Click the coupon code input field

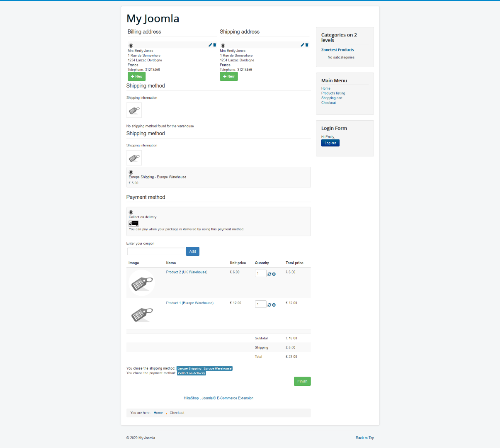(x=156, y=251)
